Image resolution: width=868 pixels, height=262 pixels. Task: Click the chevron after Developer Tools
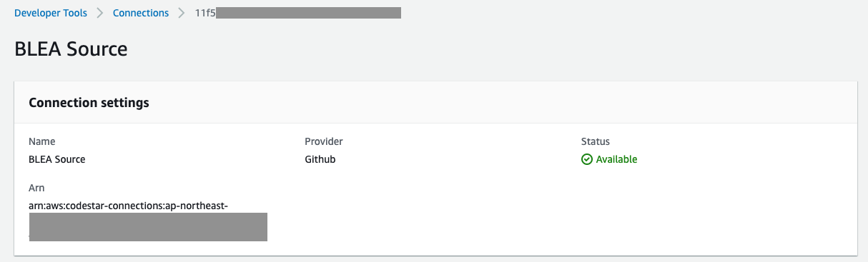tap(100, 13)
